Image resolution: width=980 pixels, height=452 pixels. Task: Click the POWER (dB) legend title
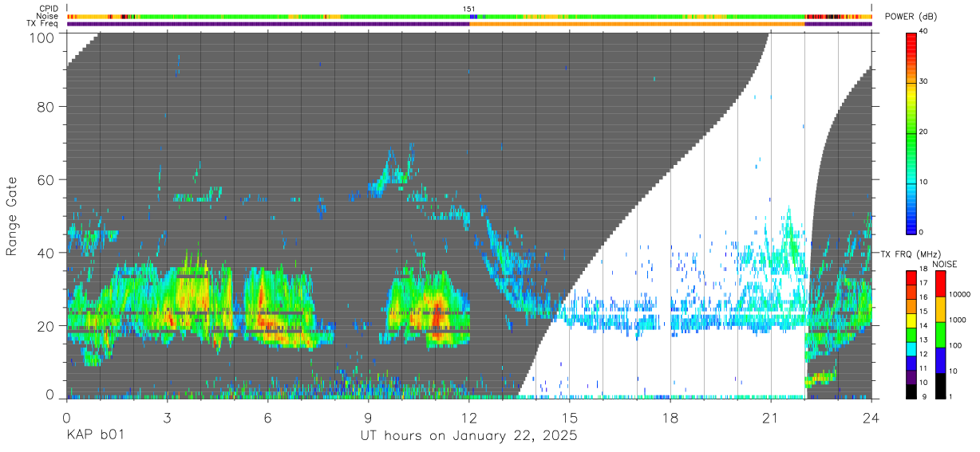click(x=911, y=17)
